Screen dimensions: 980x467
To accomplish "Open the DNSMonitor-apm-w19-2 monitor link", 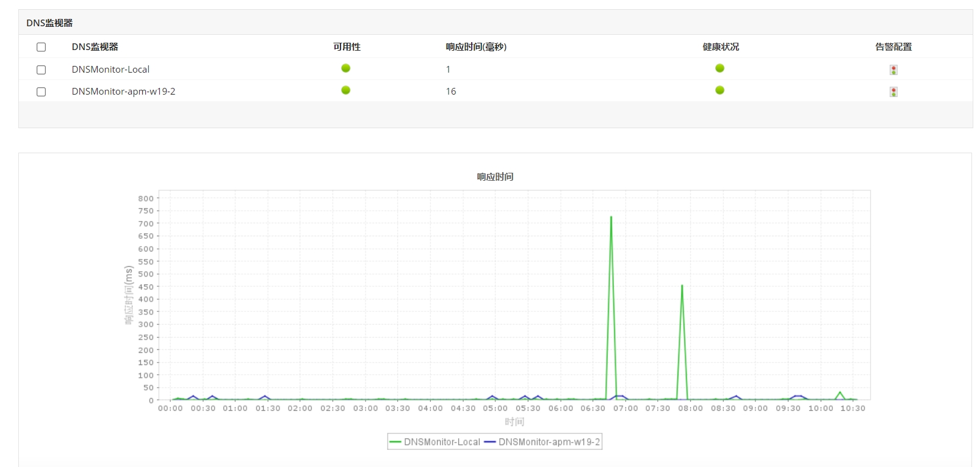I will point(123,92).
